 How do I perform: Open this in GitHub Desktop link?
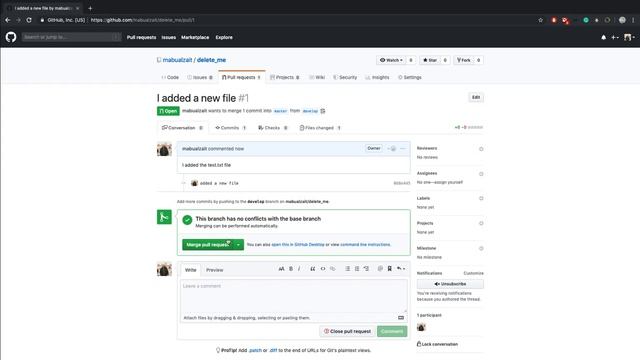298,244
